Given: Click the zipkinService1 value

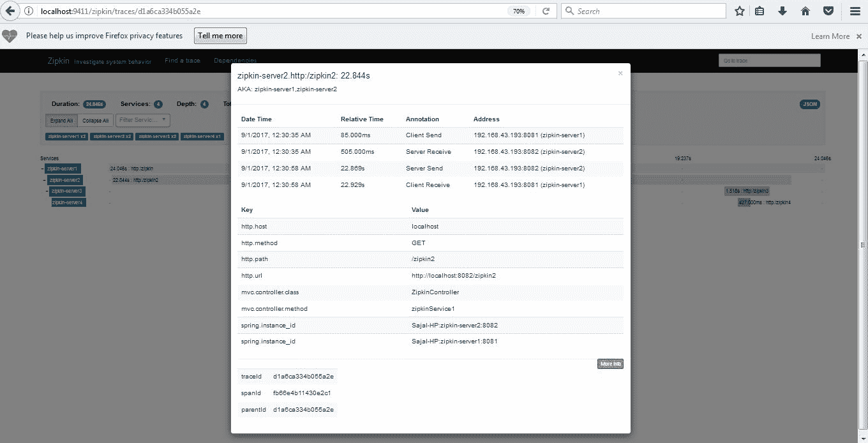Looking at the screenshot, I should click(433, 309).
